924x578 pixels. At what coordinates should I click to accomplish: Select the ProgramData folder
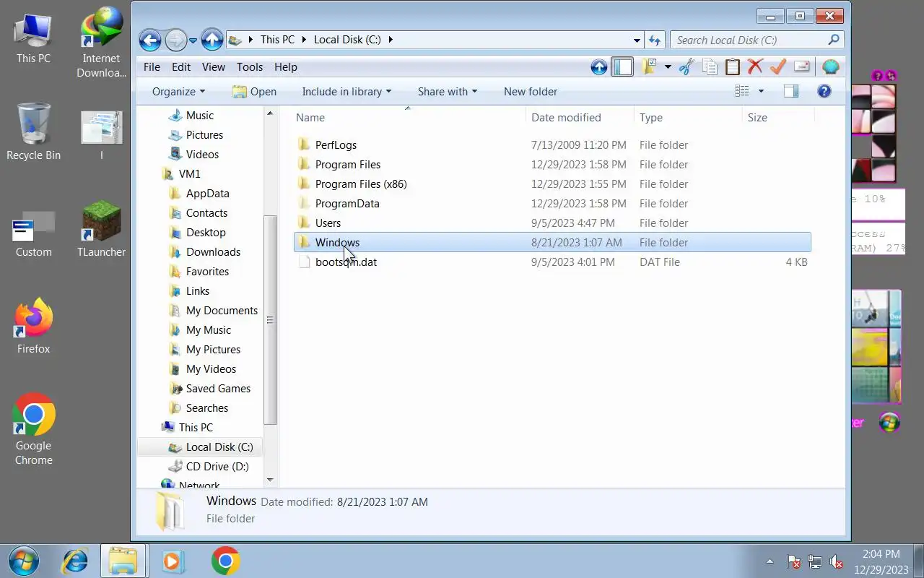[347, 203]
